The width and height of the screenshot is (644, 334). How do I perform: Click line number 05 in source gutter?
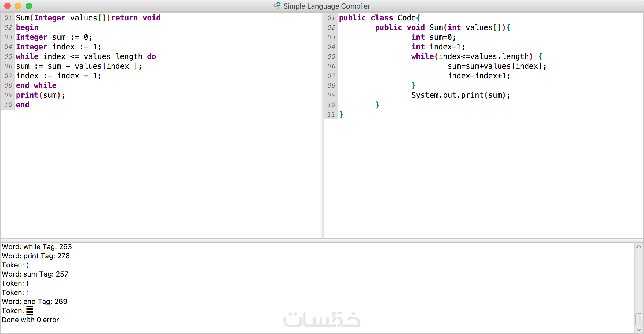click(x=8, y=56)
